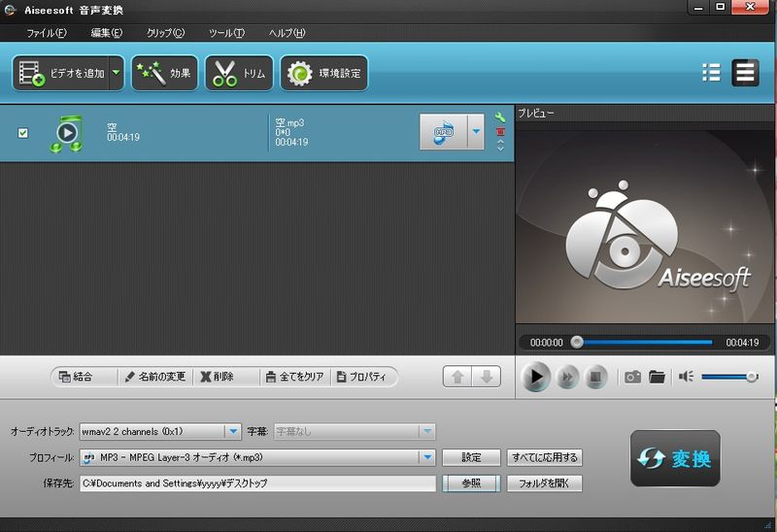Screen dimensions: 777x532
Task: Minimize the Aiseesoft window
Action: pyautogui.click(x=698, y=7)
